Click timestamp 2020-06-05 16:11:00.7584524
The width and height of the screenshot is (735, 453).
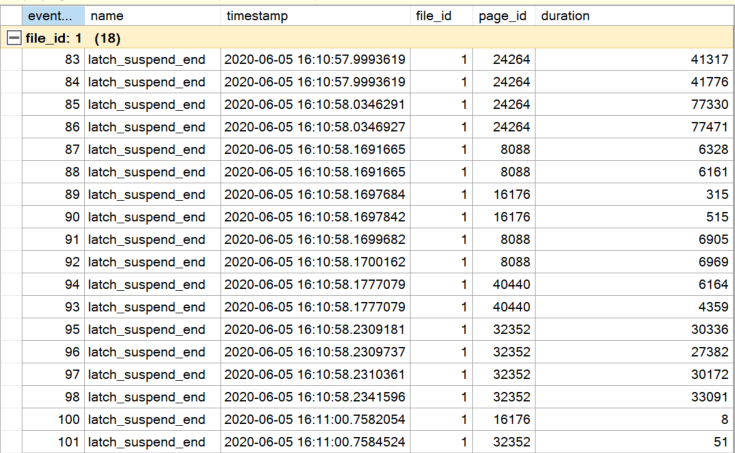[x=315, y=442]
